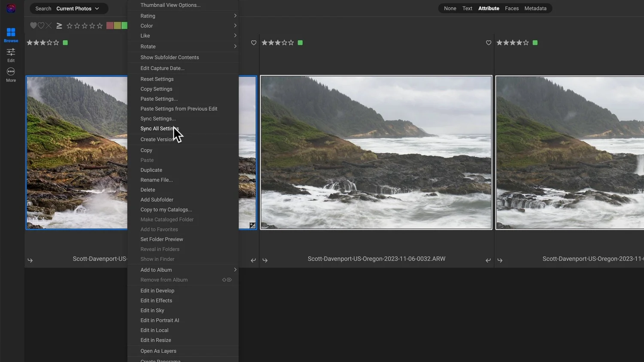Toggle the heart on the rightmost photo
644x362 pixels.
pos(489,43)
